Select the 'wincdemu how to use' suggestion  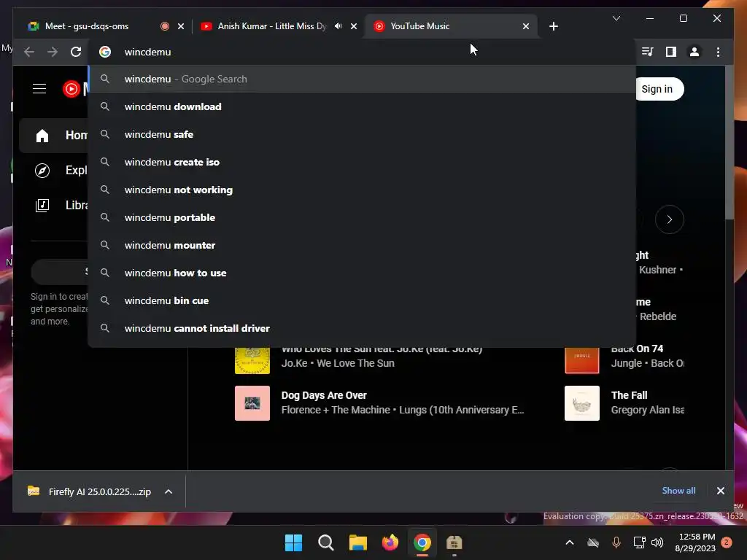tap(362, 273)
